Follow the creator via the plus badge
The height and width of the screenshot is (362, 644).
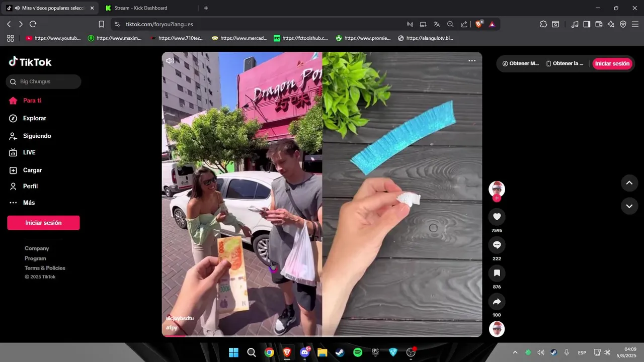click(497, 198)
